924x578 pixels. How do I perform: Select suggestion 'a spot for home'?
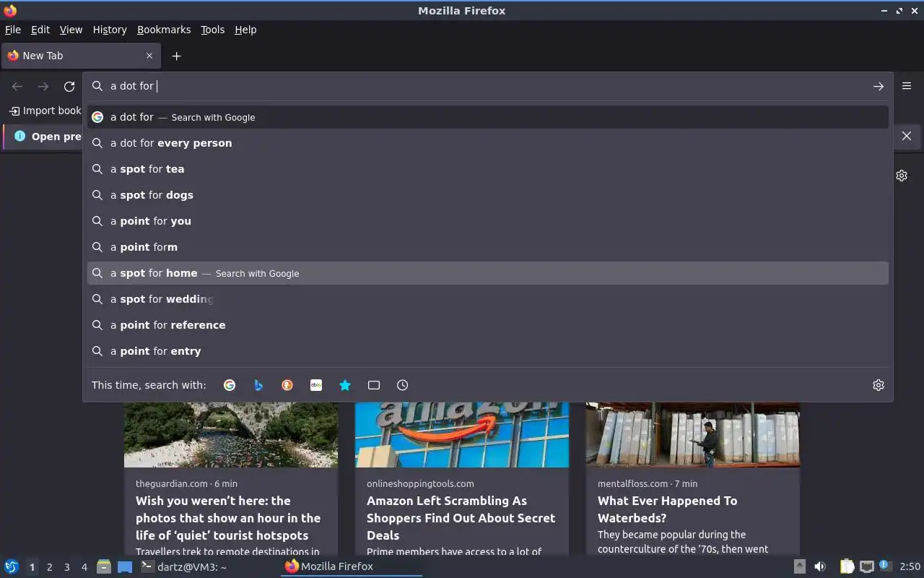[488, 273]
